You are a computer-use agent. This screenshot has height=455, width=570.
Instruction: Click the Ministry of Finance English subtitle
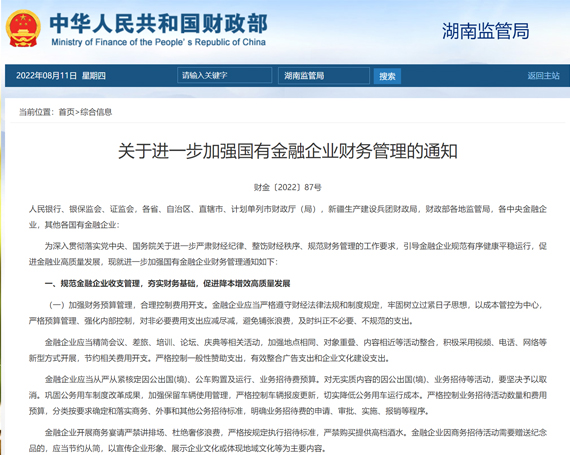click(x=158, y=42)
